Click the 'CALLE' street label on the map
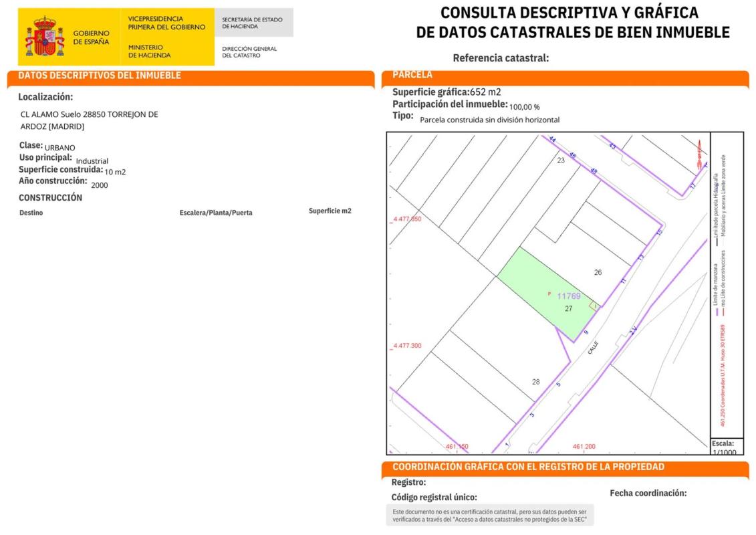The height and width of the screenshot is (535, 756). pos(594,348)
